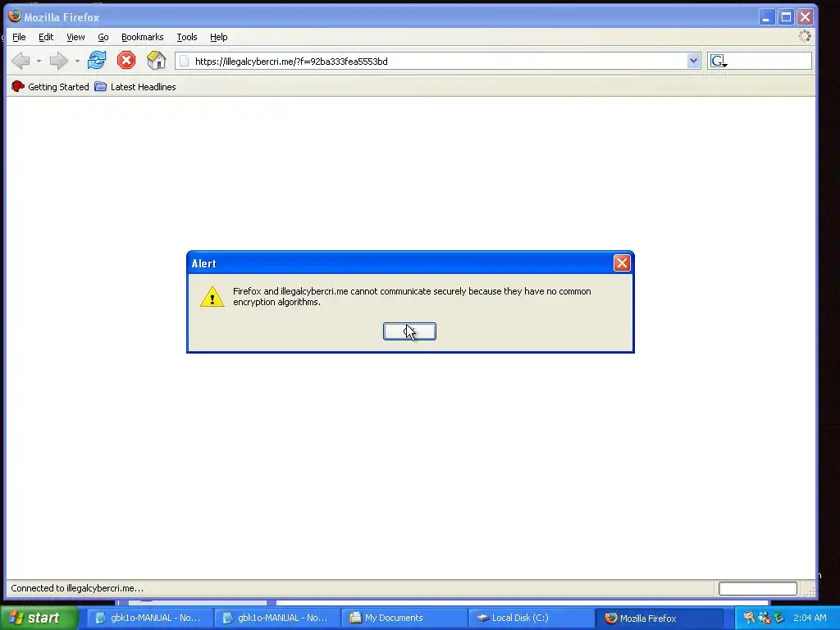The width and height of the screenshot is (840, 630).
Task: Open the File menu
Action: [x=20, y=37]
